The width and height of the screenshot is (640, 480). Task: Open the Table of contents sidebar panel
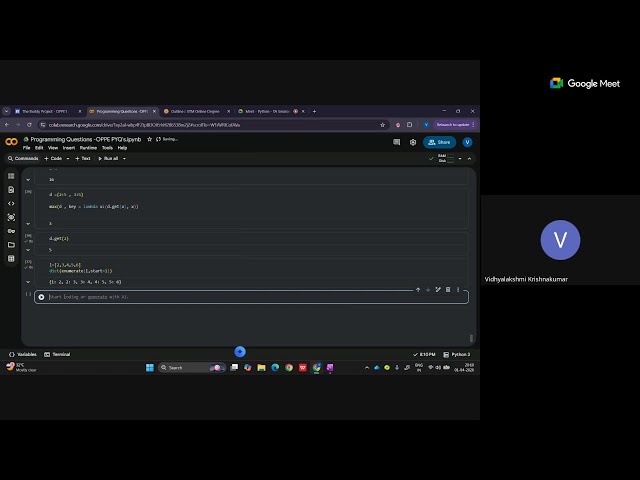point(11,176)
